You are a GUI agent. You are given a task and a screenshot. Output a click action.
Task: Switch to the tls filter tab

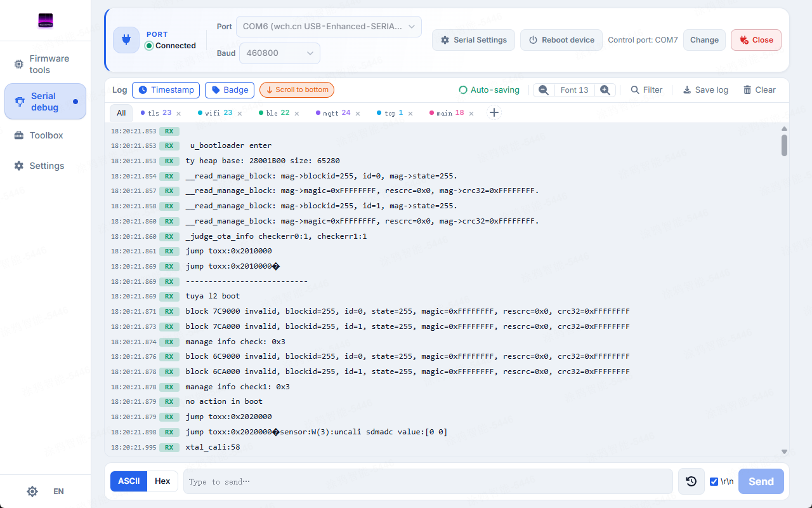pos(156,113)
